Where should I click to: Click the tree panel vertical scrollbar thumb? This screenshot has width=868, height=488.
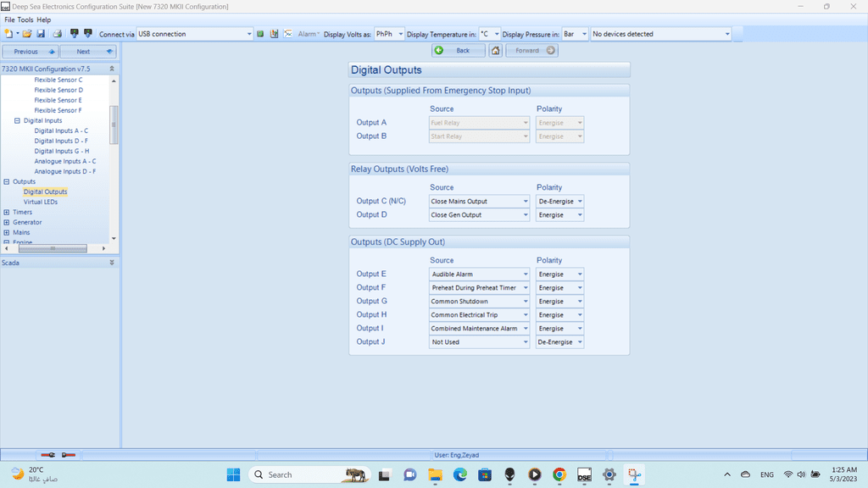tap(114, 125)
